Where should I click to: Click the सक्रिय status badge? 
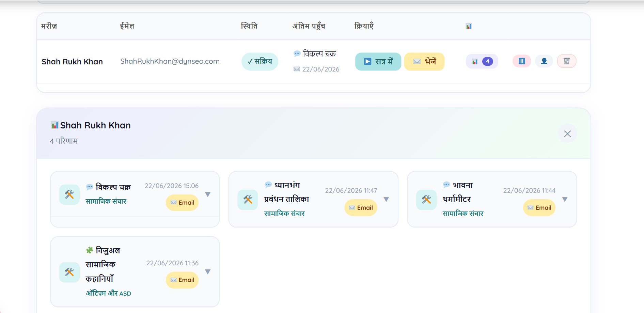260,62
